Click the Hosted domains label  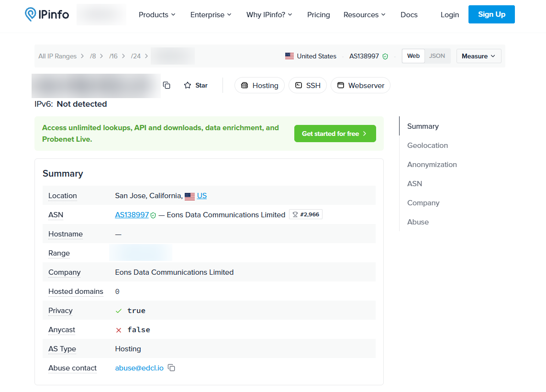(x=76, y=291)
